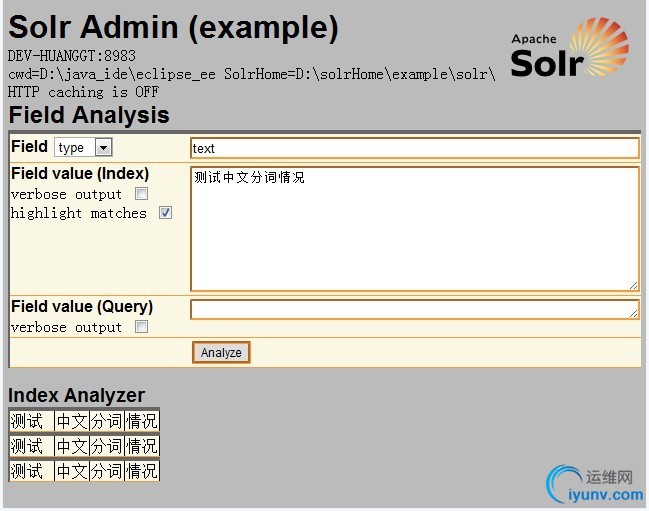The height and width of the screenshot is (511, 649).
Task: Click the Apache Solr logo
Action: point(570,48)
